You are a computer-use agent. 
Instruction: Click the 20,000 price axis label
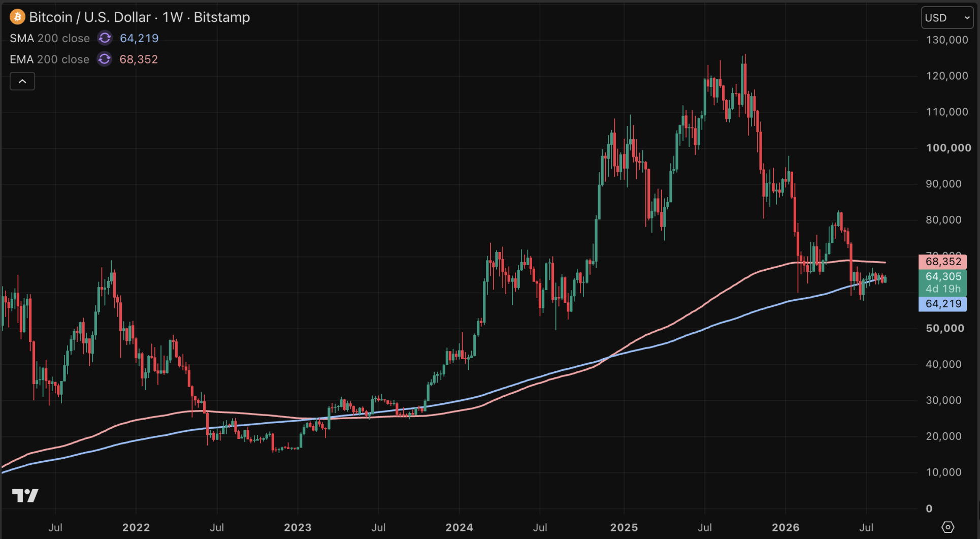tap(943, 436)
